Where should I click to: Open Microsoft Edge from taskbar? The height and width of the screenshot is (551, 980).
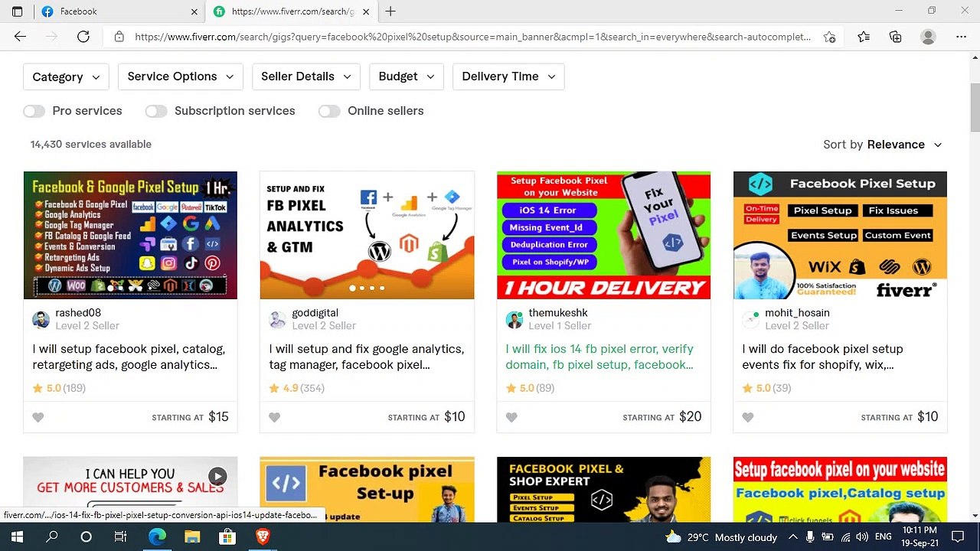[x=156, y=537]
